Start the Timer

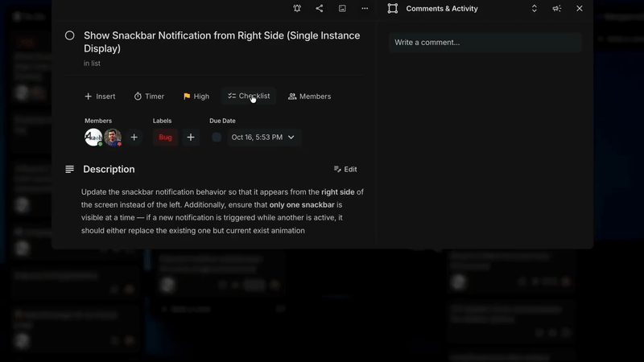pos(149,97)
